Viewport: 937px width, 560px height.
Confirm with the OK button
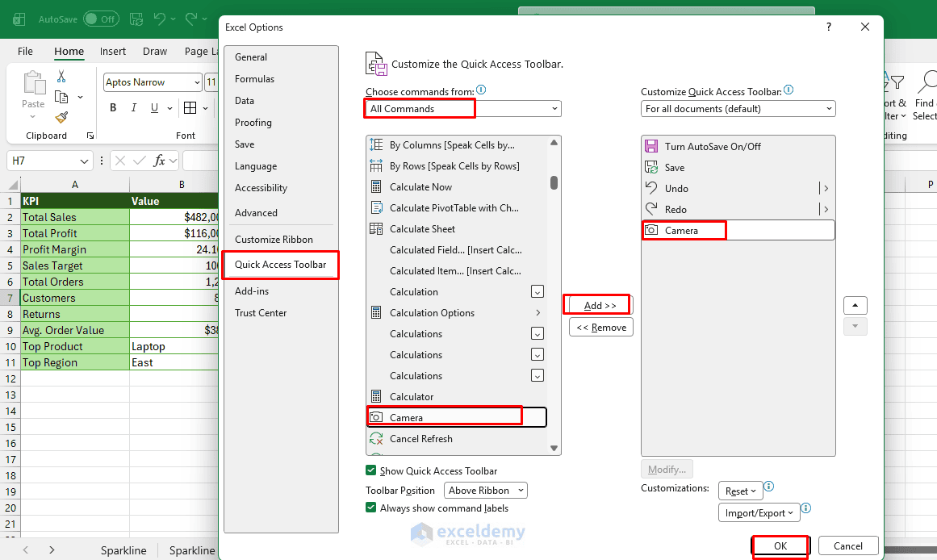(x=780, y=546)
